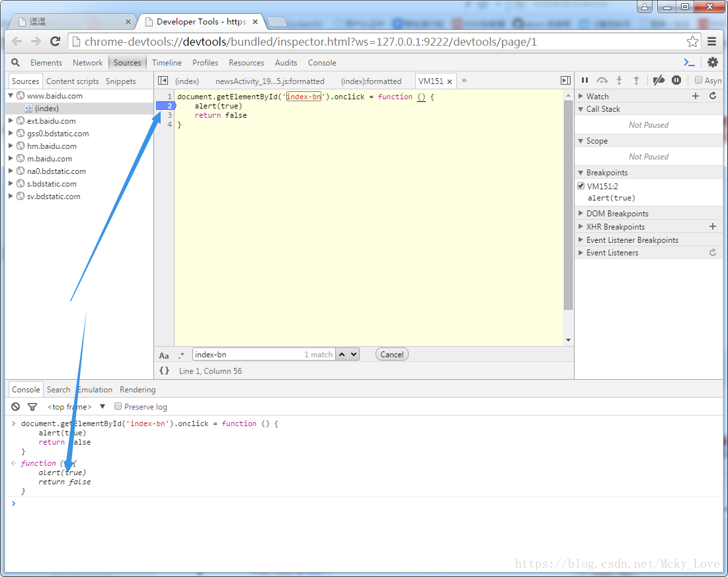Hide the navigator sidebar icon
The height and width of the screenshot is (577, 728).
click(x=163, y=81)
